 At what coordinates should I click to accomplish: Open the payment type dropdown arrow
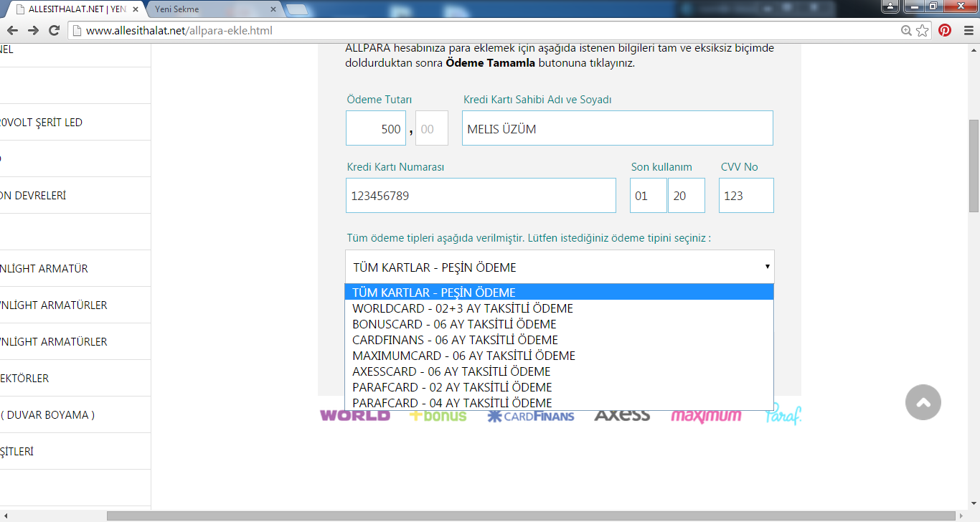pyautogui.click(x=767, y=267)
